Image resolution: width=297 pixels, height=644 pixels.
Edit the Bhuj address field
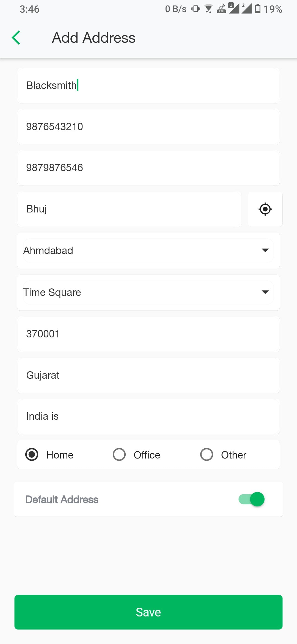pyautogui.click(x=129, y=209)
